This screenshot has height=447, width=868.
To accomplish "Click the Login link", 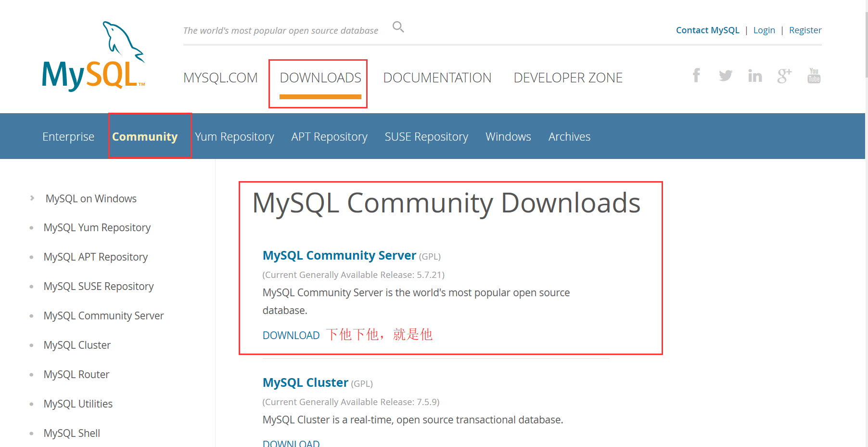I will pyautogui.click(x=764, y=30).
